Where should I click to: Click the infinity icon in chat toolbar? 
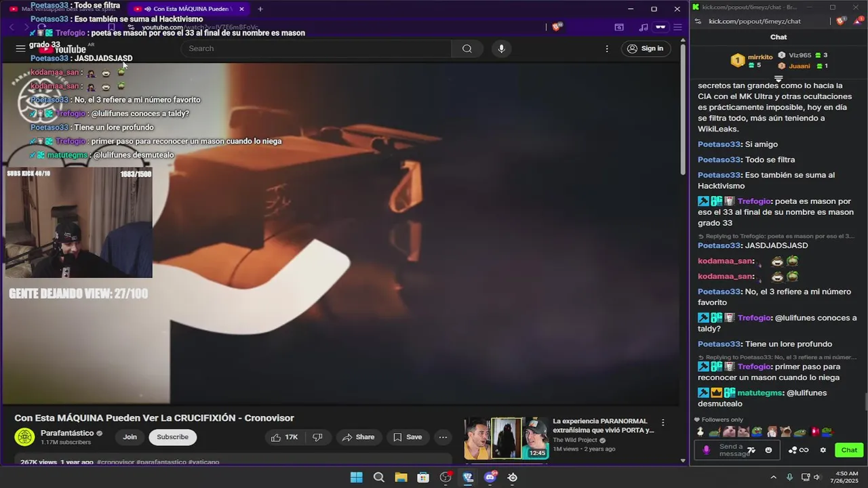(804, 450)
